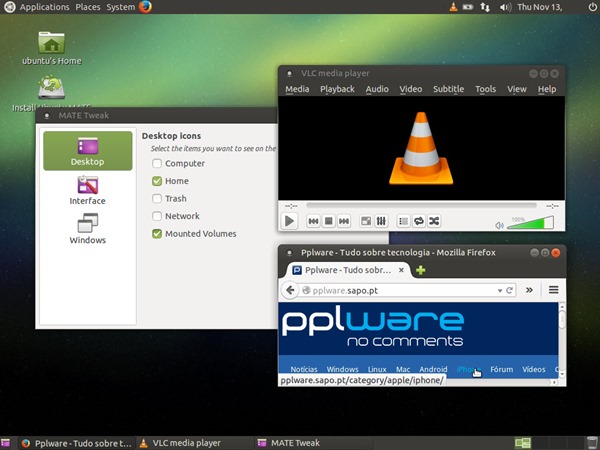Open a new Firefox tab with plus

coord(421,270)
